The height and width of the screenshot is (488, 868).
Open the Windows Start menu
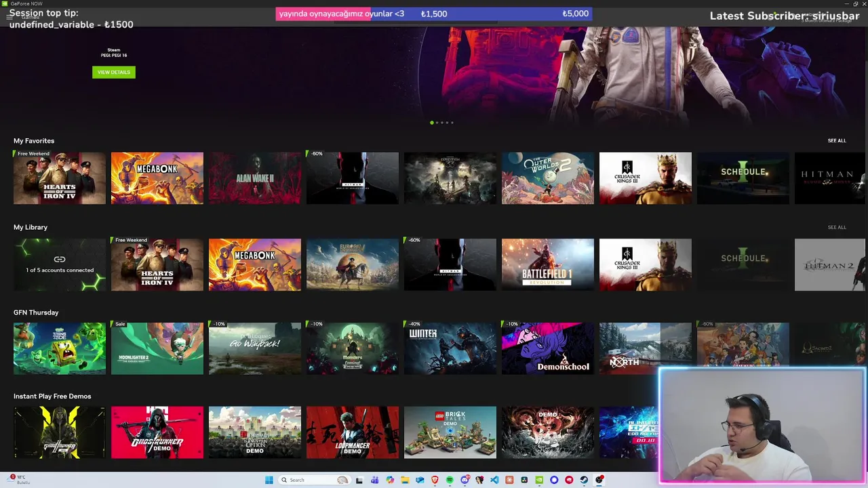click(269, 480)
